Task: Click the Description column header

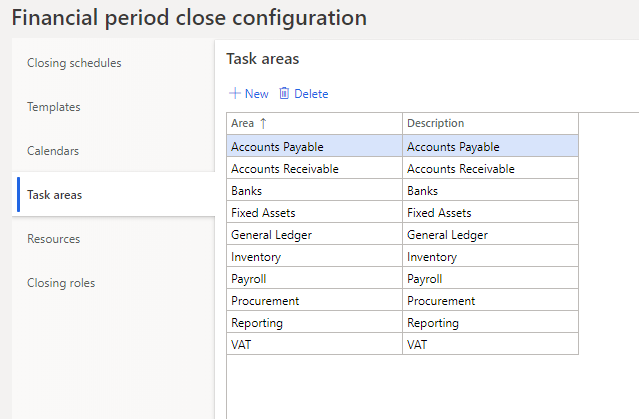Action: coord(436,124)
